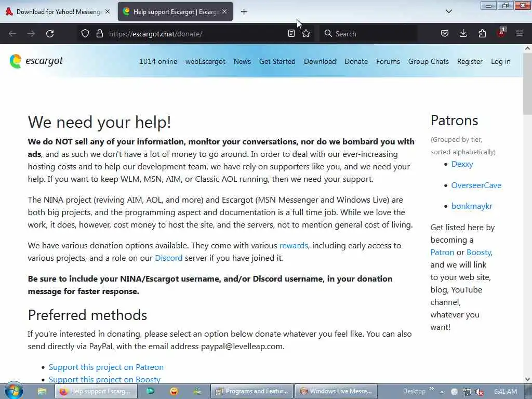Click the forward navigation arrow
The height and width of the screenshot is (399, 532).
point(31,34)
